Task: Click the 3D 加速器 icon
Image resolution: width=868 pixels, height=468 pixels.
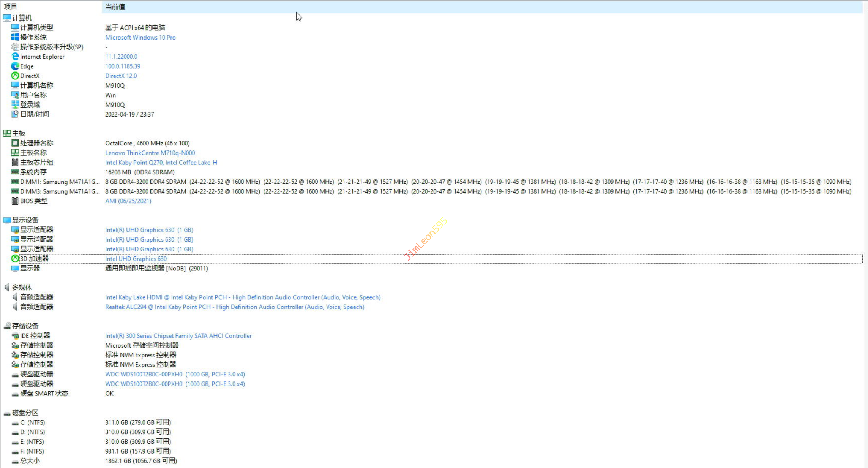Action: [15, 258]
